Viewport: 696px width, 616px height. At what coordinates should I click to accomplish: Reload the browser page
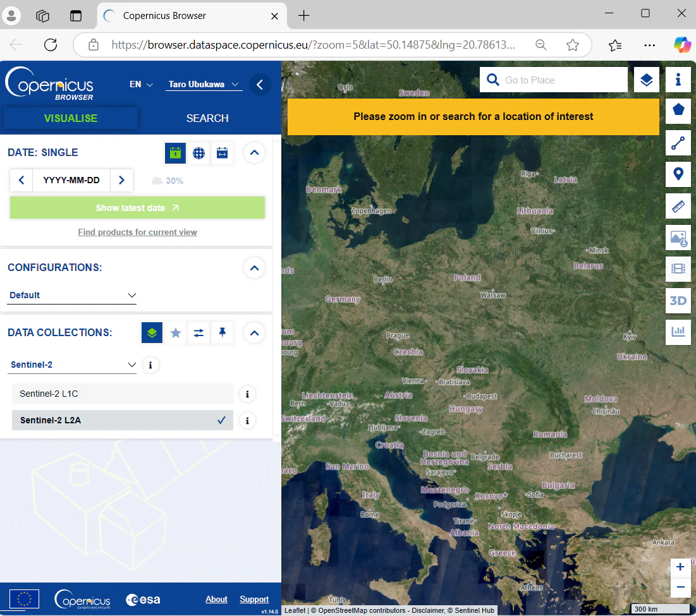pos(51,45)
